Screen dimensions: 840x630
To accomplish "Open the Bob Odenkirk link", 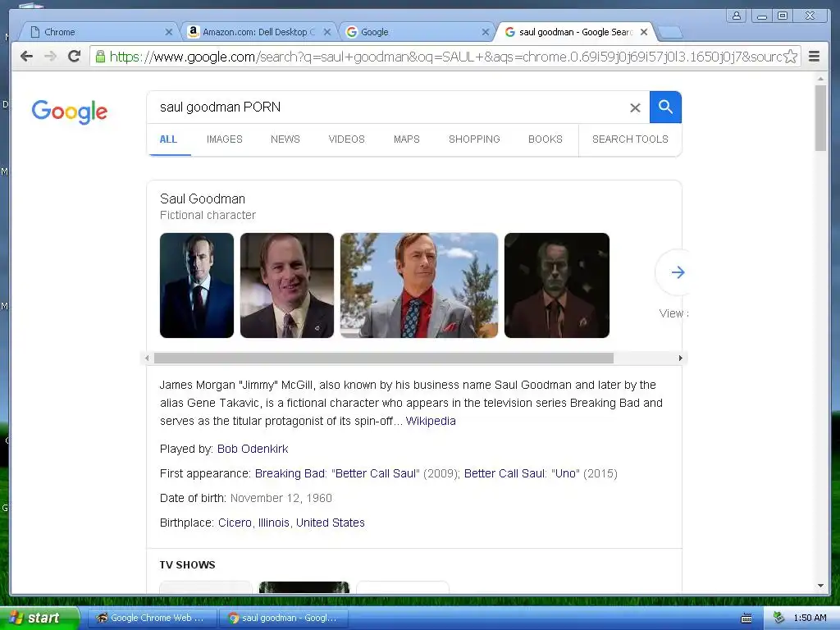I will tap(253, 449).
